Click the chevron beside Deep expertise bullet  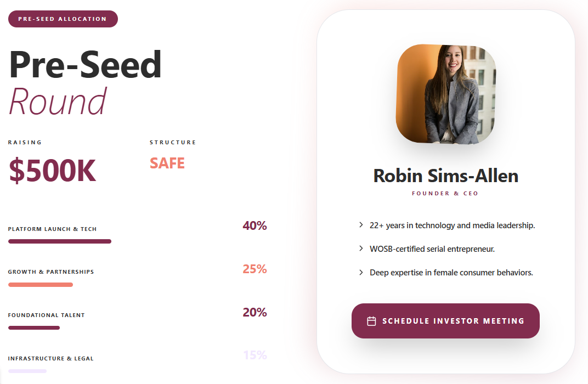tap(361, 272)
